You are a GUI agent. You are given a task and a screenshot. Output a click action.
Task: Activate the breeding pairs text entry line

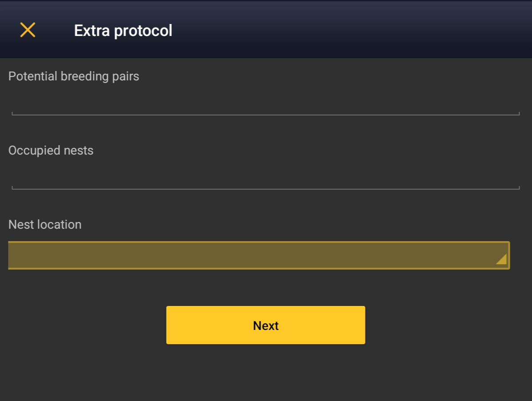[266, 103]
